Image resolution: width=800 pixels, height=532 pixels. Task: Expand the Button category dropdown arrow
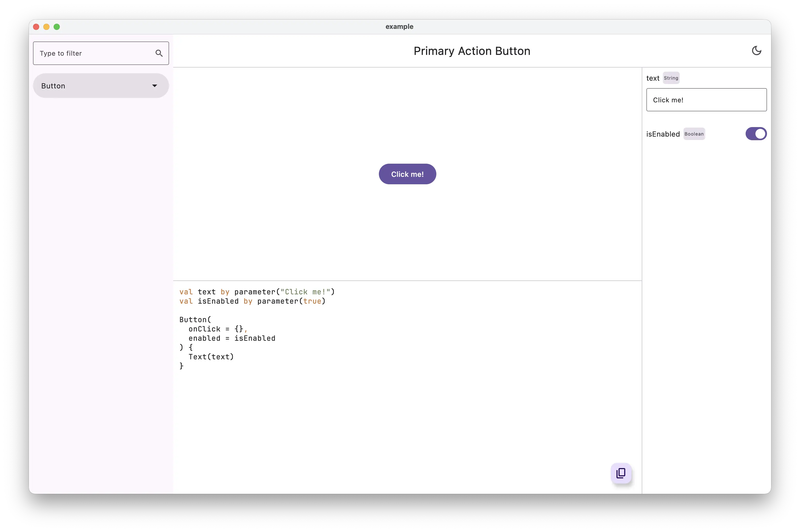pos(155,86)
